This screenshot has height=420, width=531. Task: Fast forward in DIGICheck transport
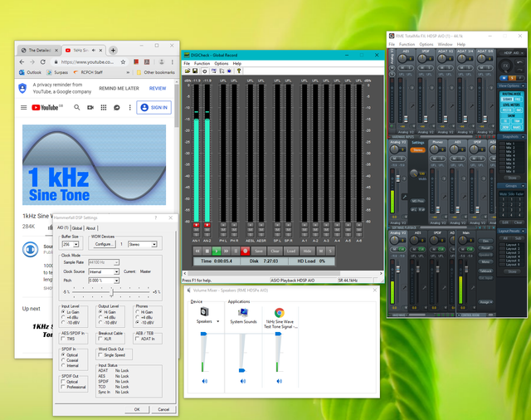pos(226,251)
